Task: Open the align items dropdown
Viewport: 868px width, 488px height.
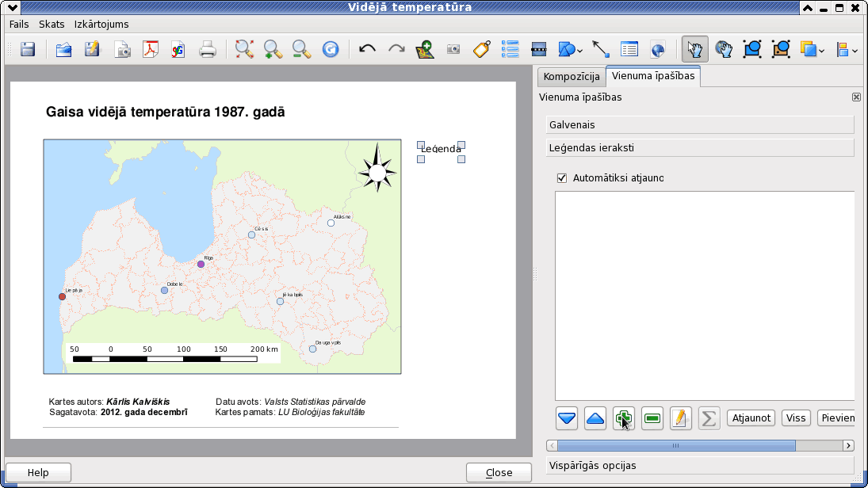Action: 847,49
